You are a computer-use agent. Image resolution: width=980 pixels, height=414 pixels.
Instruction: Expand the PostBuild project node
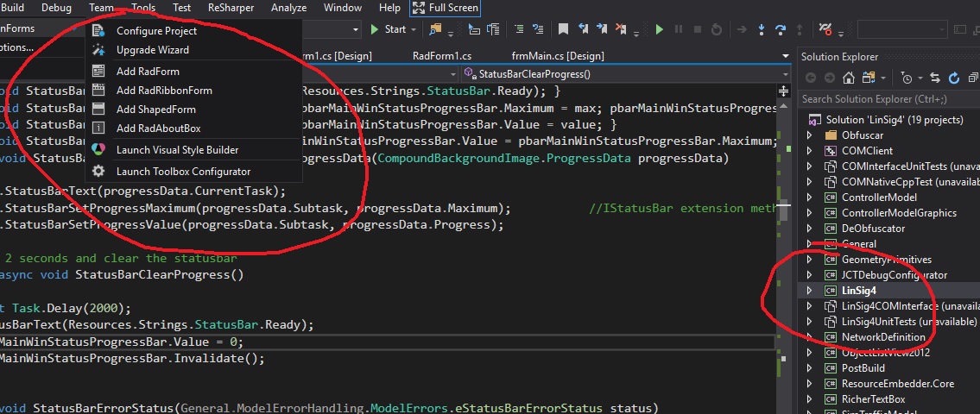(809, 367)
